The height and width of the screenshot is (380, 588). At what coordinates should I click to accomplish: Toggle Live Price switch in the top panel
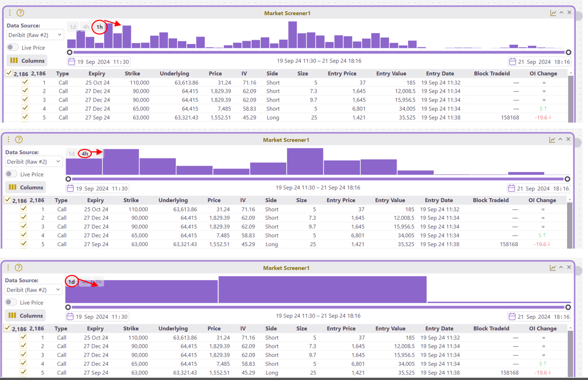click(x=13, y=47)
